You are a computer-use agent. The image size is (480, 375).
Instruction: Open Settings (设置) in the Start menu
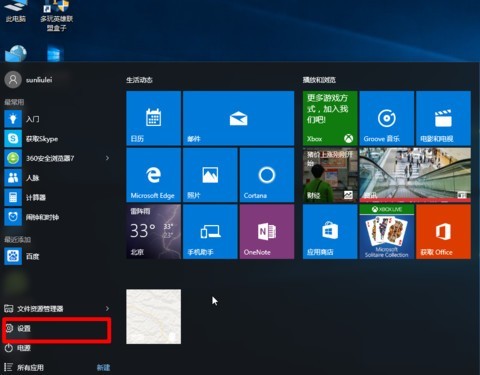coord(57,328)
